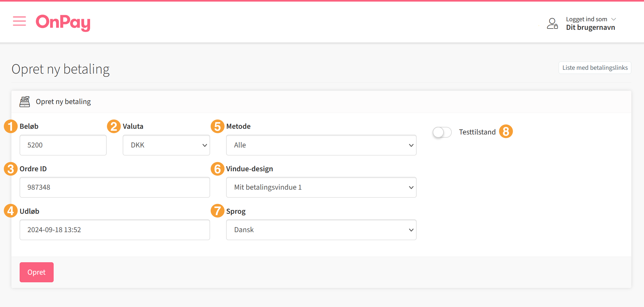Open the Metode dropdown showing Alle
The image size is (644, 307).
point(321,145)
